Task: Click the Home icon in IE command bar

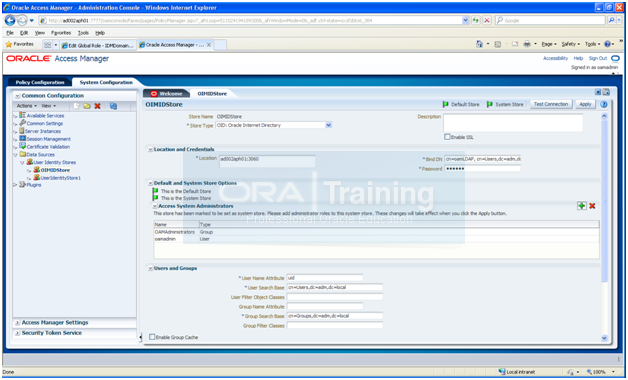Action: point(479,44)
